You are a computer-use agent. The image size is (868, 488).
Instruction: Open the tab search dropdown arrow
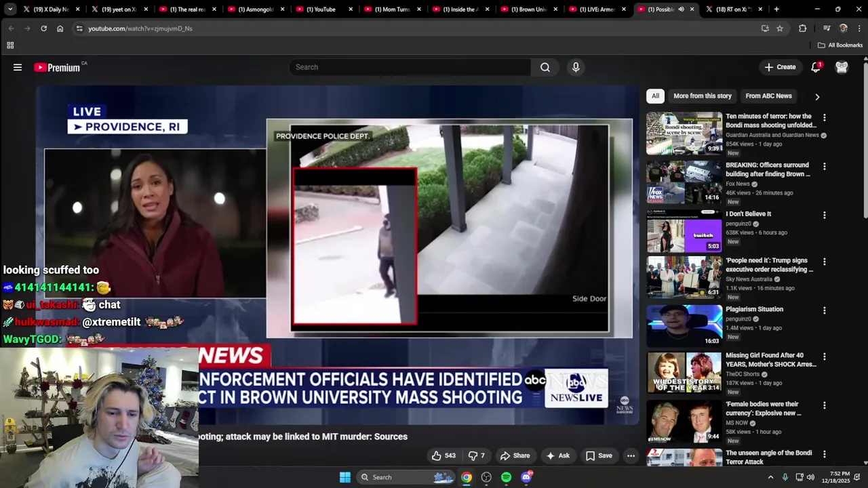point(10,9)
